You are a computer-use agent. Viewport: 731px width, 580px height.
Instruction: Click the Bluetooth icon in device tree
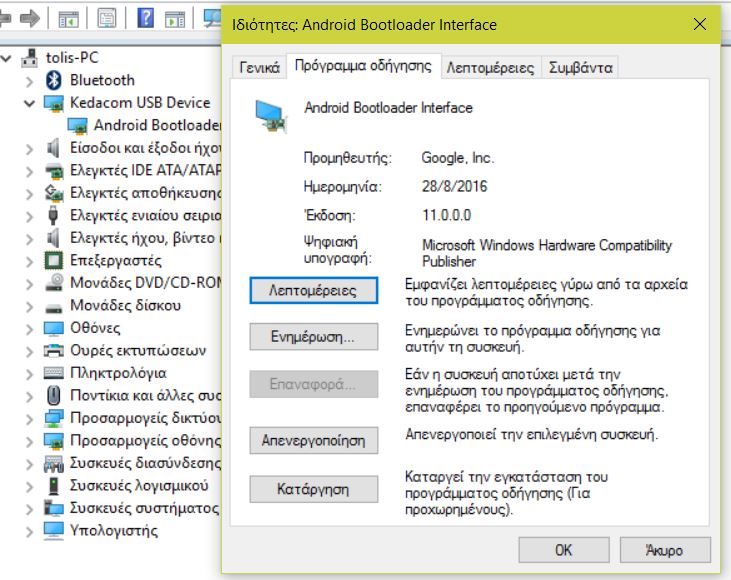click(54, 80)
